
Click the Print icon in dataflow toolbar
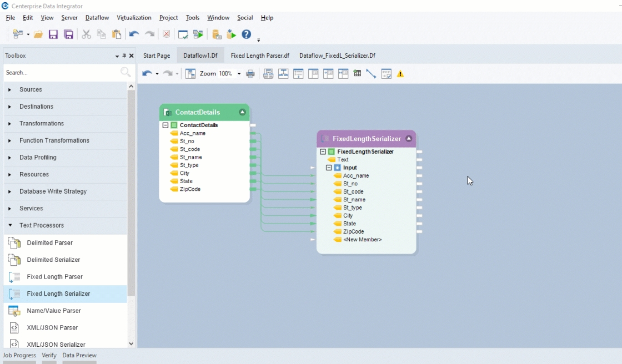point(250,74)
